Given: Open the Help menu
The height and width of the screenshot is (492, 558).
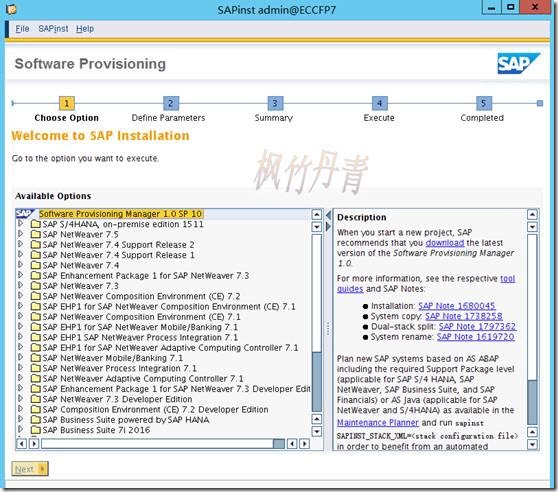Looking at the screenshot, I should 85,29.
